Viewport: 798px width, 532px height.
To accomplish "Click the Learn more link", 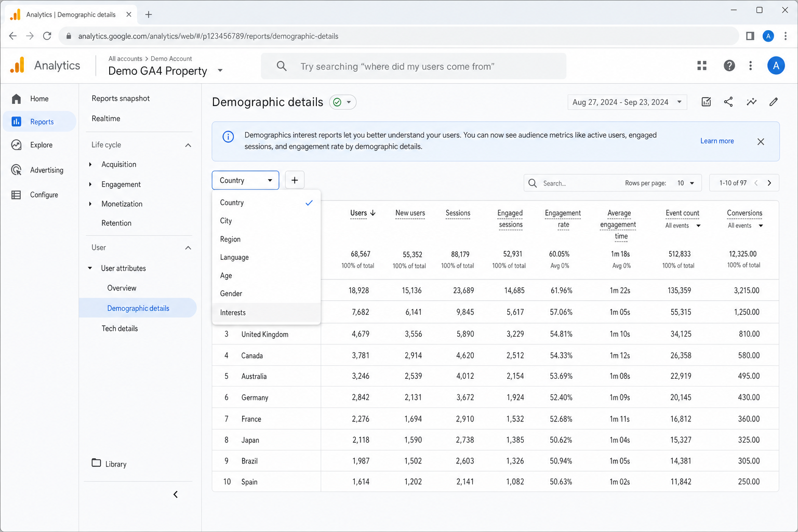I will 717,141.
